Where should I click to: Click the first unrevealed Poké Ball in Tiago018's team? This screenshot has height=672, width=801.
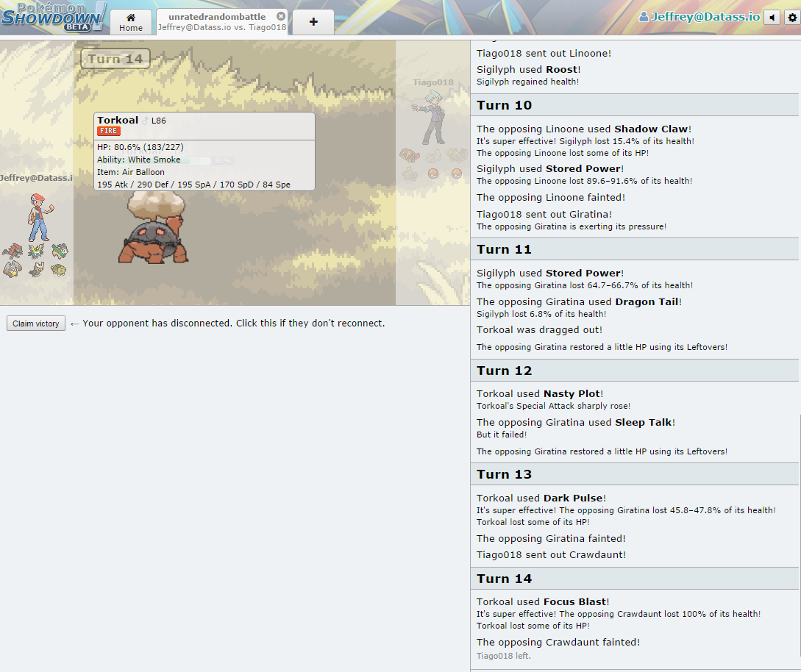[433, 174]
